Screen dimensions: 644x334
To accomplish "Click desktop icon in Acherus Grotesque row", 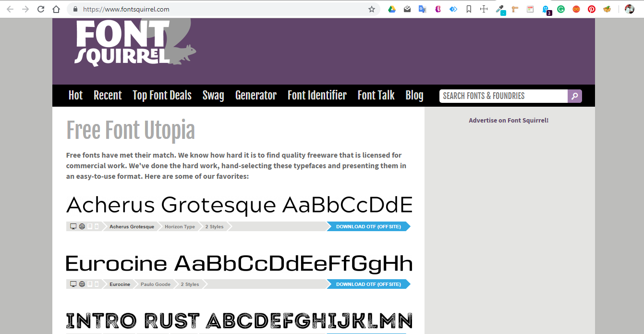I will (73, 226).
